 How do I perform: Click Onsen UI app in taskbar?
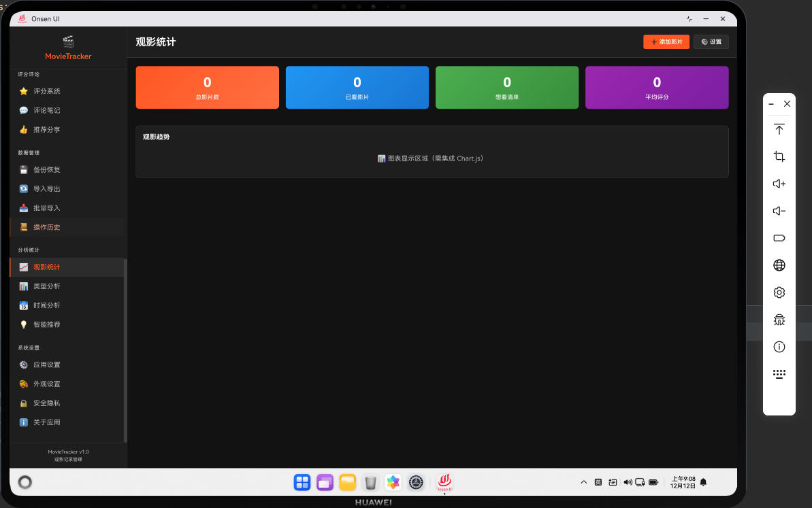pos(444,482)
